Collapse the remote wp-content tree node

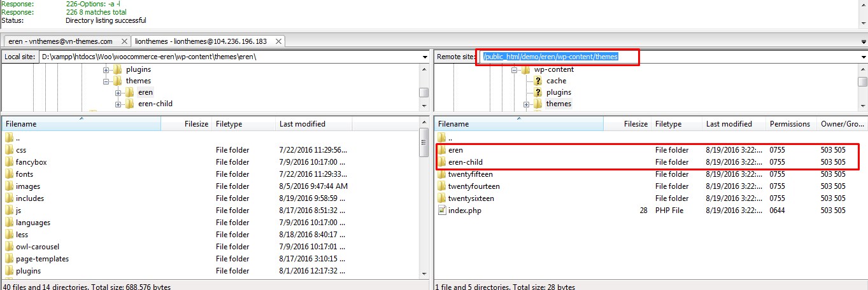pos(515,69)
